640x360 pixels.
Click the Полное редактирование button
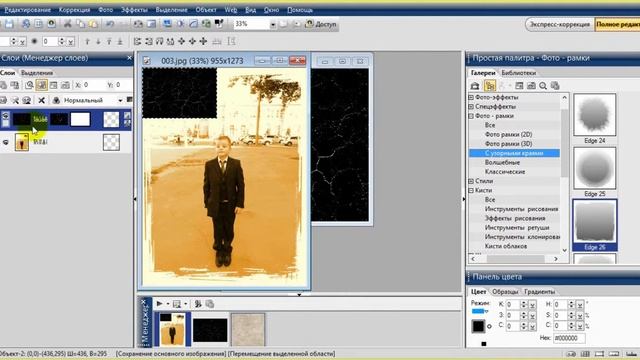point(618,24)
